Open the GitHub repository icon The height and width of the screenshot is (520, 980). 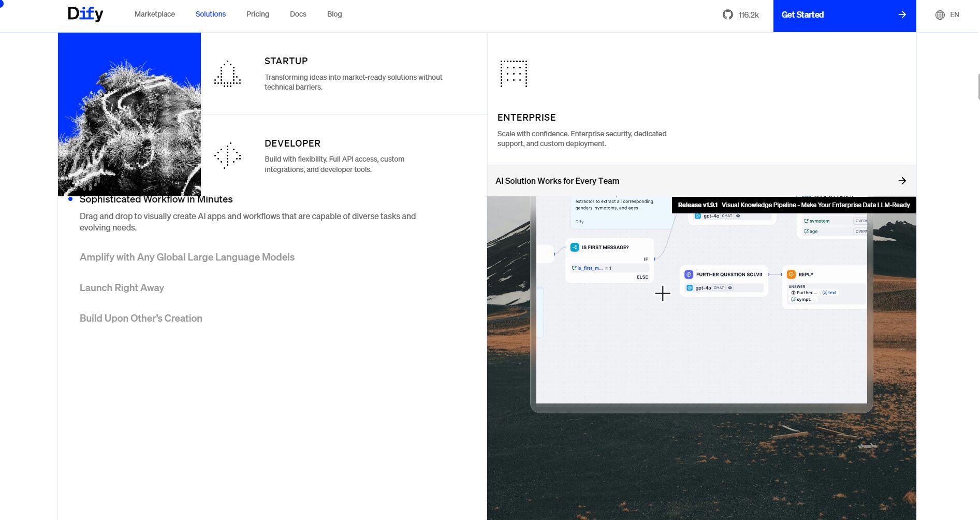[x=727, y=15]
